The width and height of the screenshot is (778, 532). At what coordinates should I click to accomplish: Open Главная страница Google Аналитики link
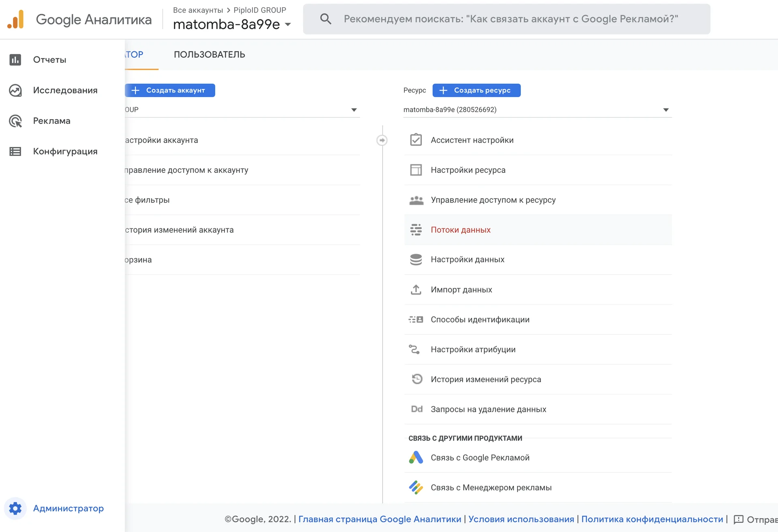pos(380,519)
